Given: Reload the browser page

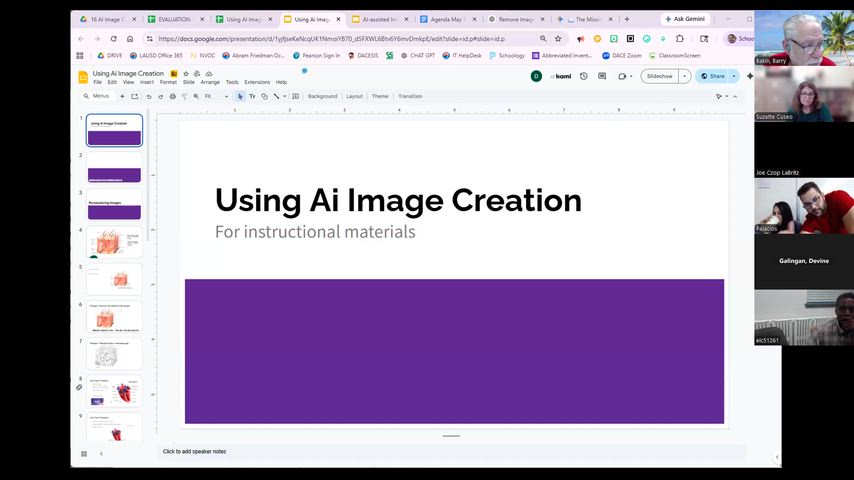Looking at the screenshot, I should click(x=113, y=39).
